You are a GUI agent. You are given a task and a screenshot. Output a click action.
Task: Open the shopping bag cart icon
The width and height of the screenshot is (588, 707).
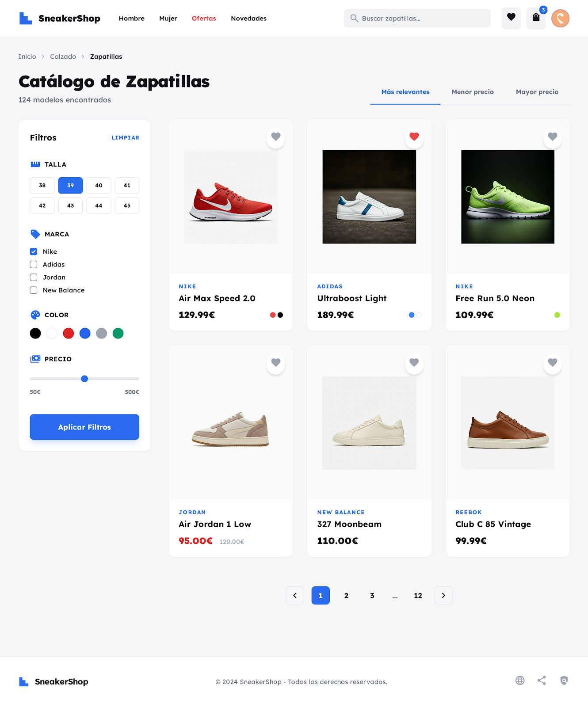click(536, 18)
